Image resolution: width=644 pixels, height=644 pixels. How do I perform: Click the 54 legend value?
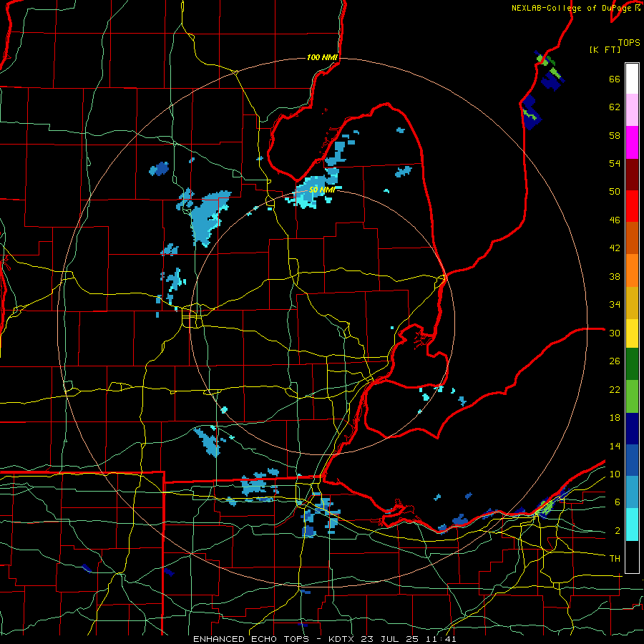click(615, 163)
